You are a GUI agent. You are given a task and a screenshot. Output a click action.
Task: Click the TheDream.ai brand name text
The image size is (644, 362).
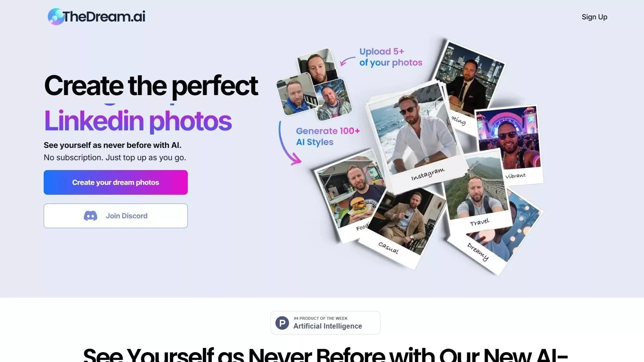(104, 17)
